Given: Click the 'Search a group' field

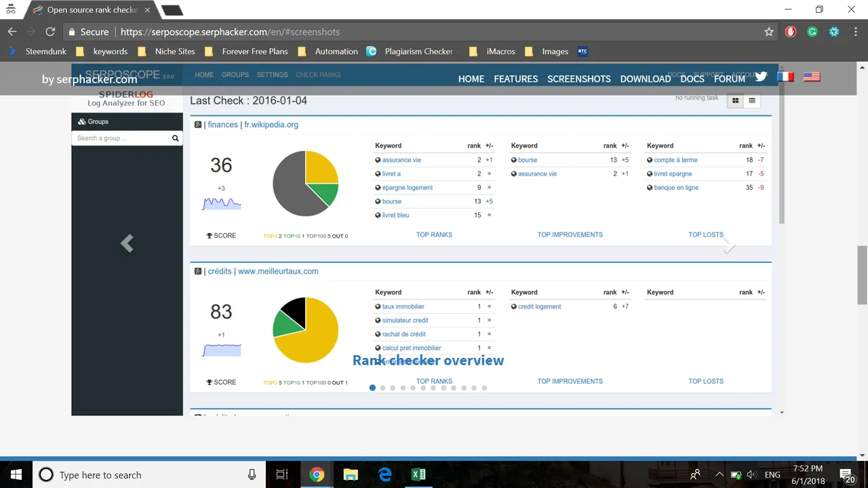Looking at the screenshot, I should [121, 138].
